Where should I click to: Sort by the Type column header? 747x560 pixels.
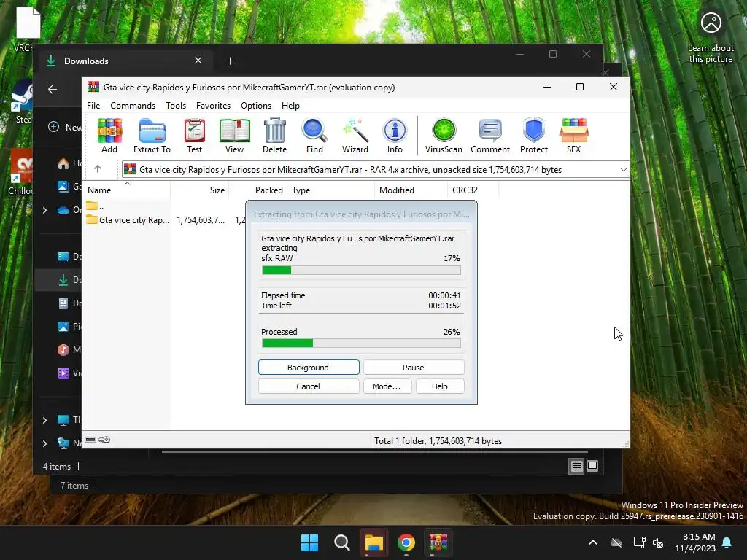tap(331, 190)
